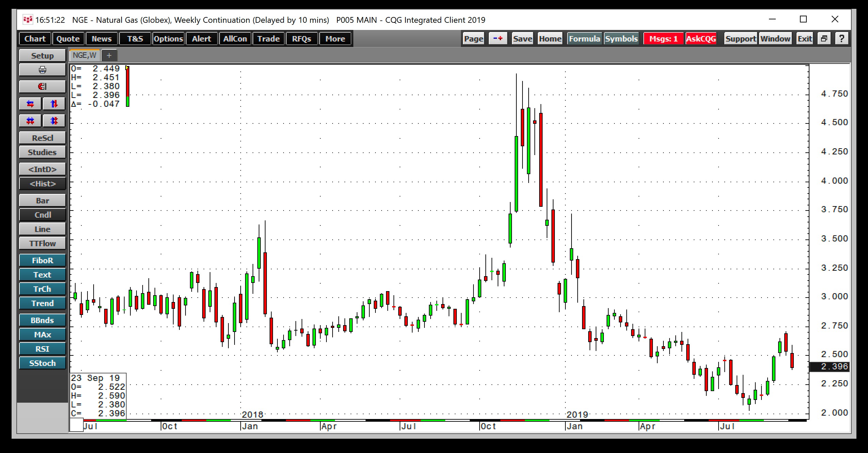
Task: Toggle the <IntD> intraday mode button
Action: (x=42, y=169)
